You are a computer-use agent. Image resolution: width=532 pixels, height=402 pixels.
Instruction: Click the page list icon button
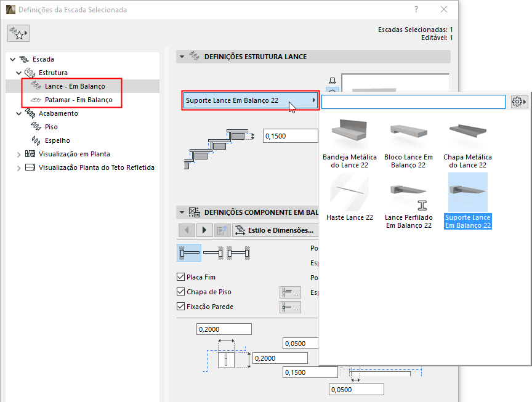[x=222, y=230]
